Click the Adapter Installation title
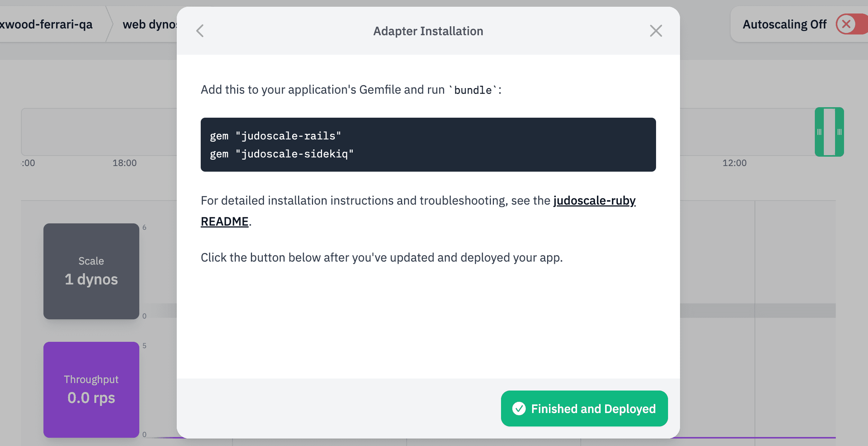Screen dimensions: 868x446 tap(428, 31)
